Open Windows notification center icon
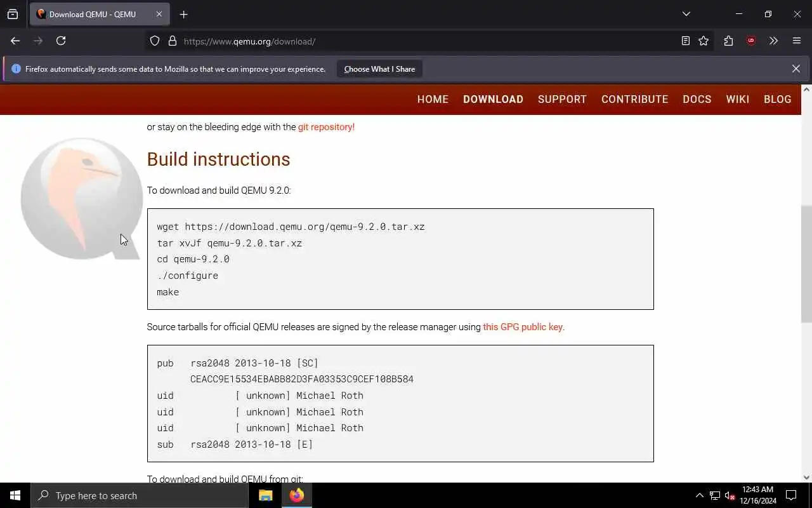Image resolution: width=812 pixels, height=508 pixels. 791,495
